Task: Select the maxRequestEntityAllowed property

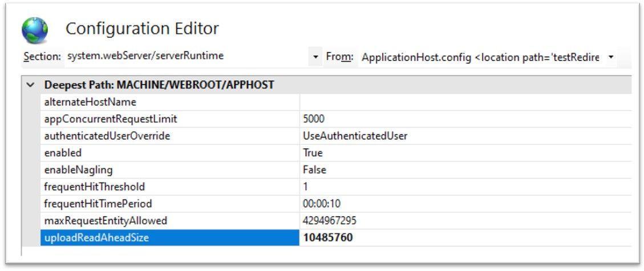Action: (x=106, y=221)
